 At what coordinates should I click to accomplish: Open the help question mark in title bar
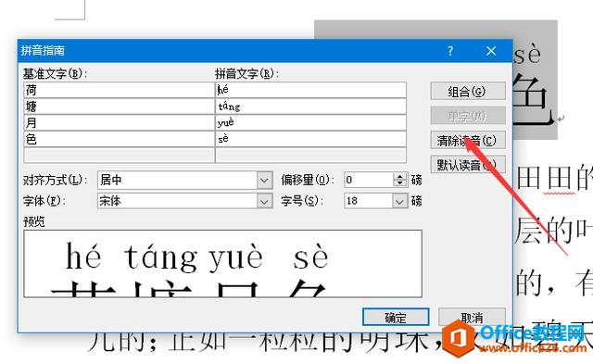(x=450, y=51)
